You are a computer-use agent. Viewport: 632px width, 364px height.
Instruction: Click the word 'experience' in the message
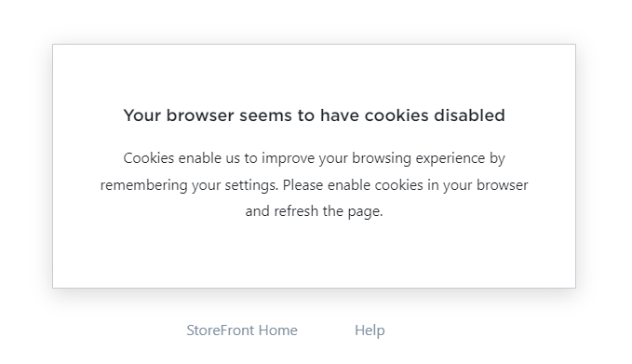pos(450,158)
